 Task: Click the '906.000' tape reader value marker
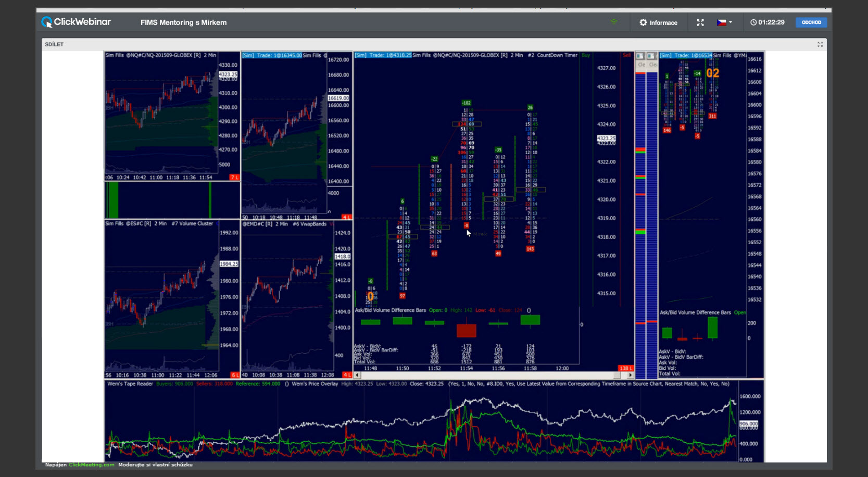748,424
